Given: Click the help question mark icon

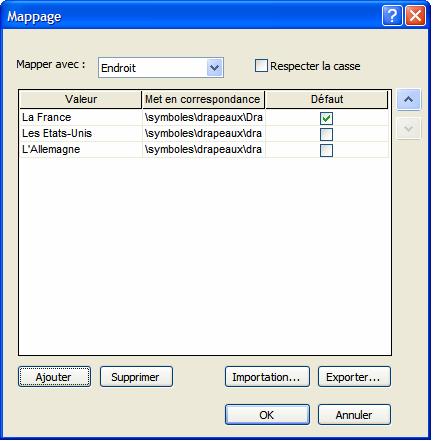Looking at the screenshot, I should 392,15.
